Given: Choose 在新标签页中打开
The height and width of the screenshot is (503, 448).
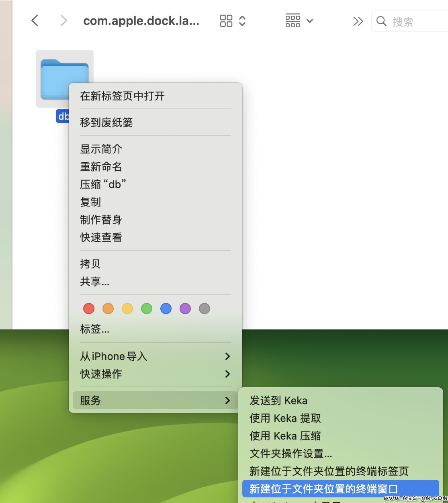Looking at the screenshot, I should [x=155, y=96].
